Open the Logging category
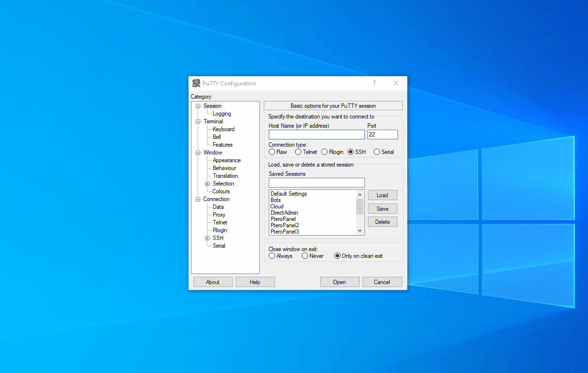This screenshot has height=373, width=588. (222, 114)
